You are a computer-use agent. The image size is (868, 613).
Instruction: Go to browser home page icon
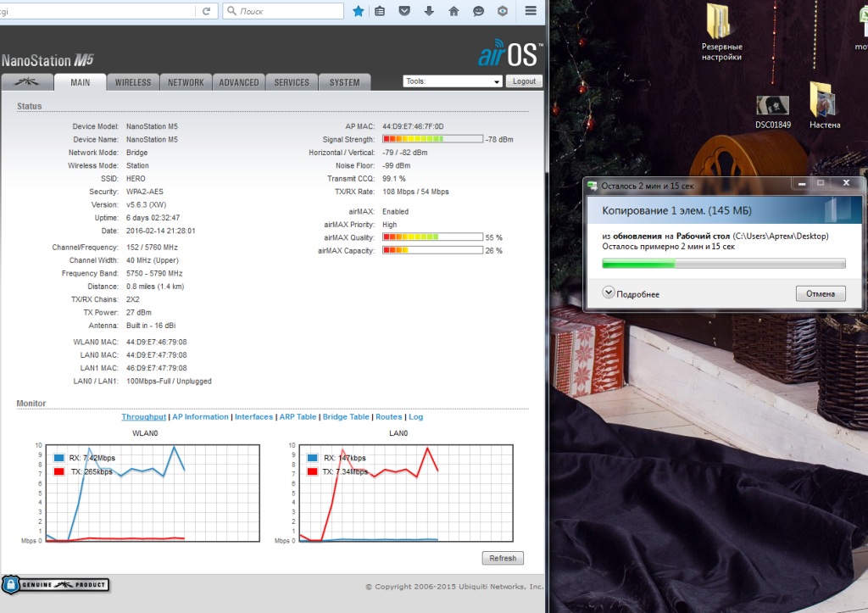tap(454, 11)
